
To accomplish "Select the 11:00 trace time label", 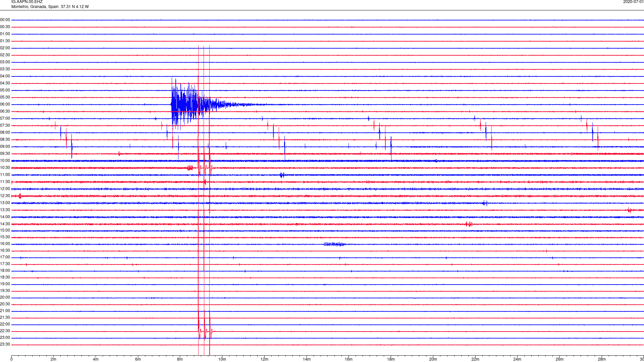I will 5,175.
